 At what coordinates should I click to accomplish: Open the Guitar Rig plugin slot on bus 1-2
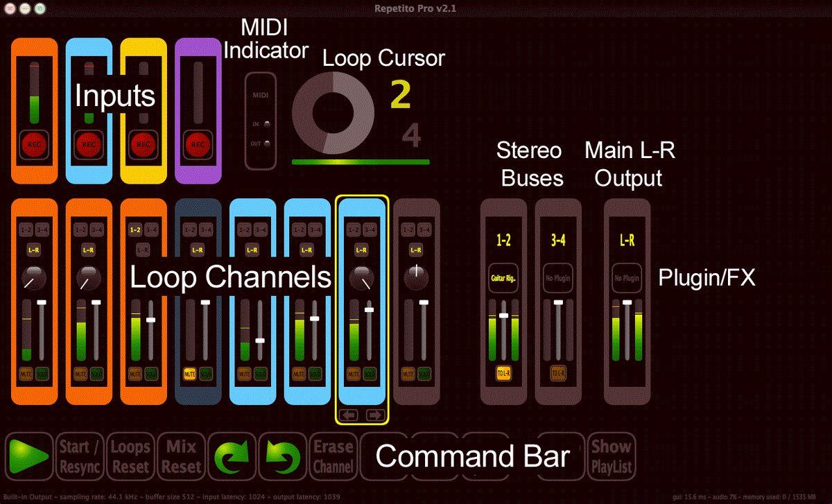point(504,278)
